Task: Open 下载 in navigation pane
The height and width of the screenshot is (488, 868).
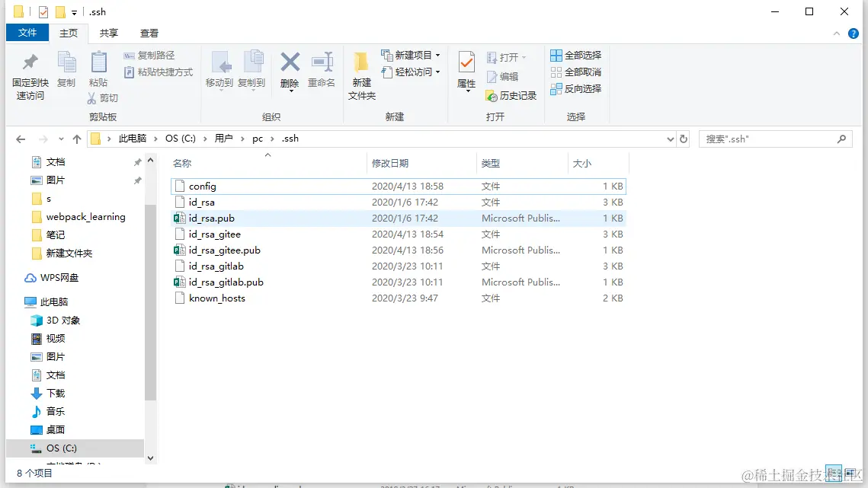Action: tap(48, 394)
